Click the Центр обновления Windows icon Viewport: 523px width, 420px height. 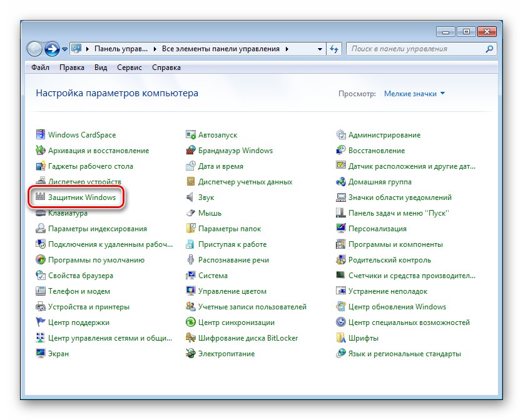340,307
